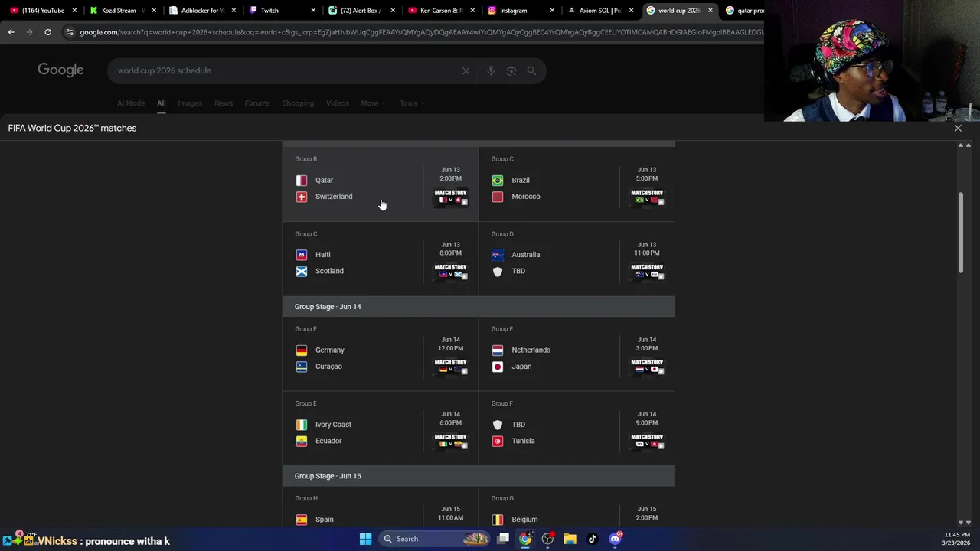
Task: Close the world cup 2026 tab
Action: pos(710,11)
